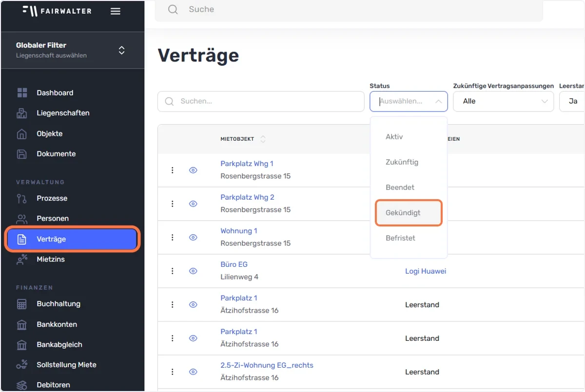The height and width of the screenshot is (392, 585).
Task: View details of Wohnung 1
Action: [x=193, y=237]
